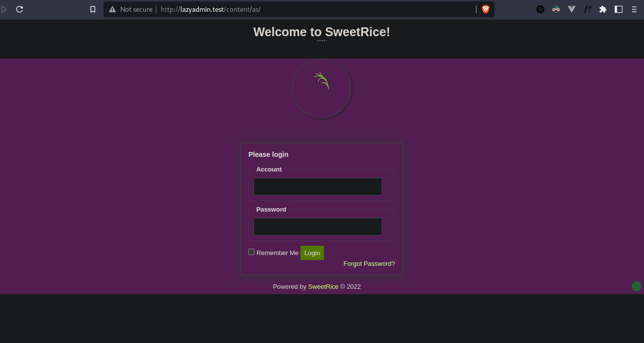Open the Brave Shields lion icon
Image resolution: width=644 pixels, height=343 pixels.
pyautogui.click(x=485, y=9)
